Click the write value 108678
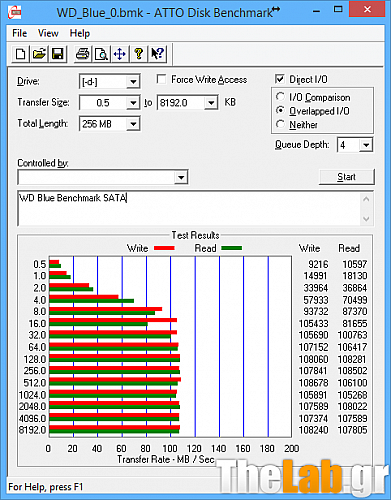The height and width of the screenshot is (500, 391). pyautogui.click(x=314, y=383)
